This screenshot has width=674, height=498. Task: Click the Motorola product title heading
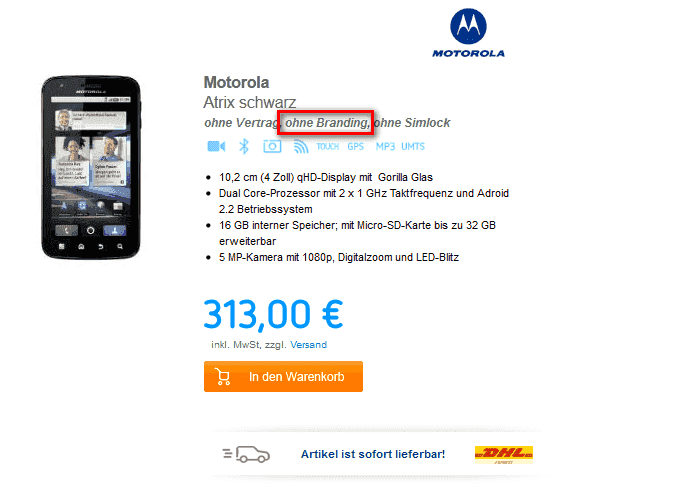click(x=236, y=82)
